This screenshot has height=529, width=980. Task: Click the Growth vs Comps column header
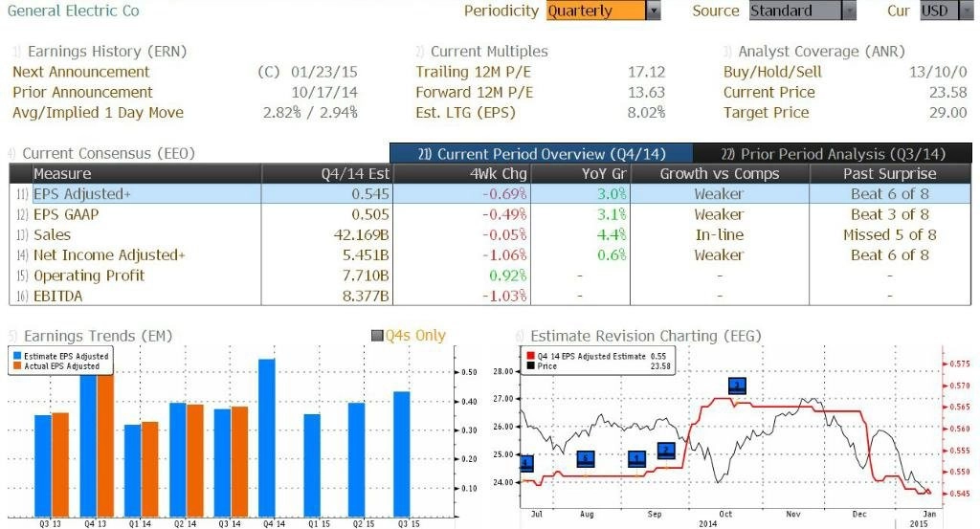coord(720,174)
